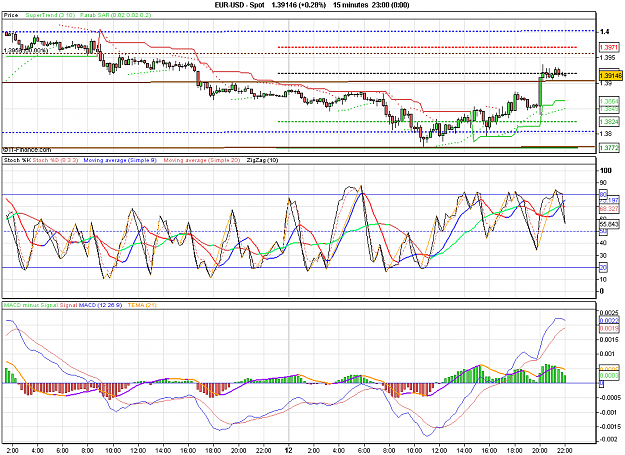Screen dimensions: 625x455
Task: Click the 10 stochastic axis label
Action: pyautogui.click(x=603, y=280)
